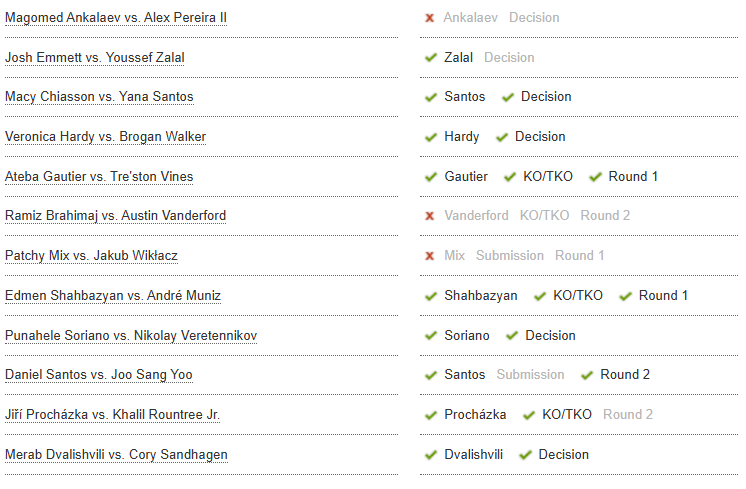This screenshot has width=746, height=489.
Task: Open Merab Dvalishvili vs. Cory Sandhagen fight
Action: [x=116, y=455]
